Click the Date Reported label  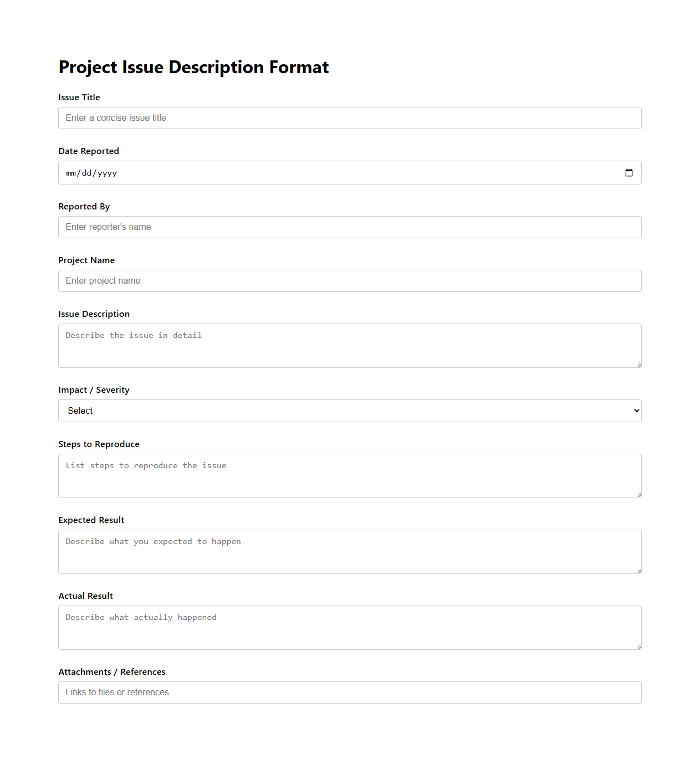point(89,151)
